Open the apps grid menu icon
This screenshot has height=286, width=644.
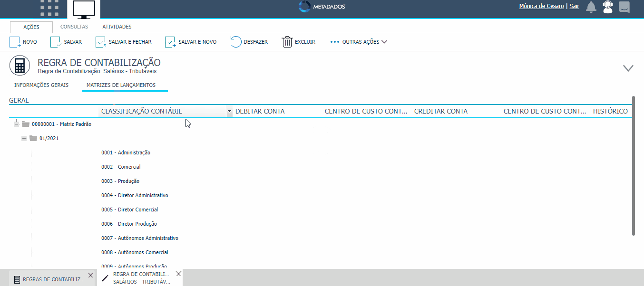pyautogui.click(x=49, y=8)
